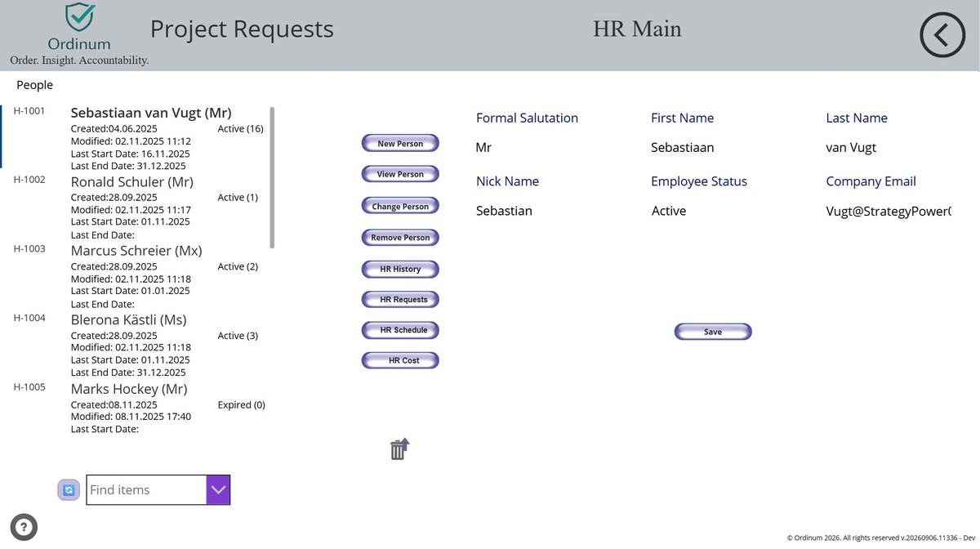Open HR Cost
Viewport: 980px width, 549px height.
(400, 360)
